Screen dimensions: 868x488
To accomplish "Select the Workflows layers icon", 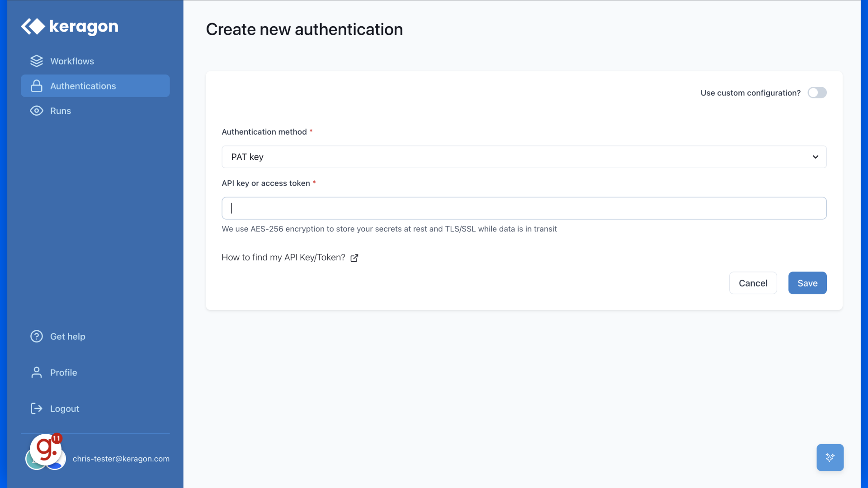I will (x=36, y=61).
